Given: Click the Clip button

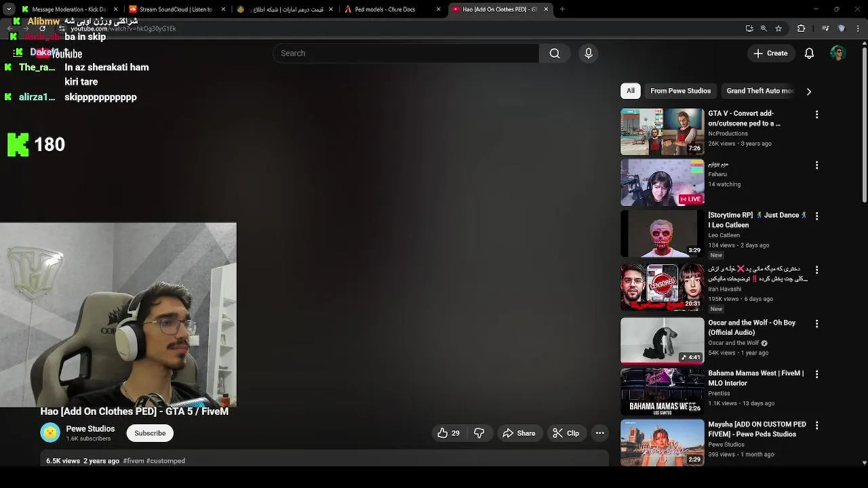Looking at the screenshot, I should pos(566,433).
